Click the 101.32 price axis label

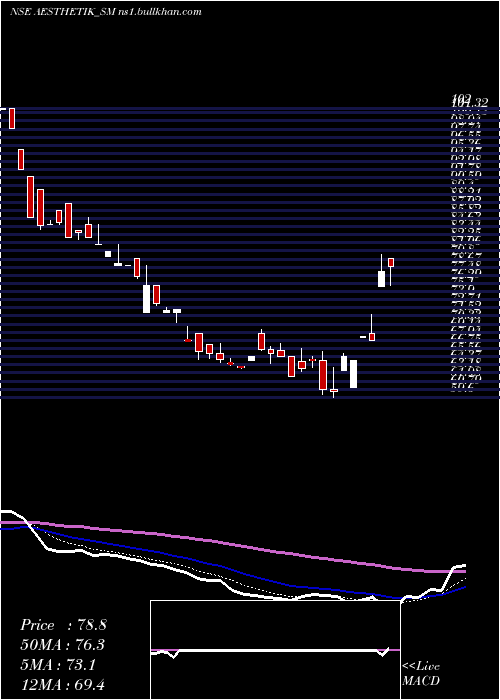coord(468,103)
